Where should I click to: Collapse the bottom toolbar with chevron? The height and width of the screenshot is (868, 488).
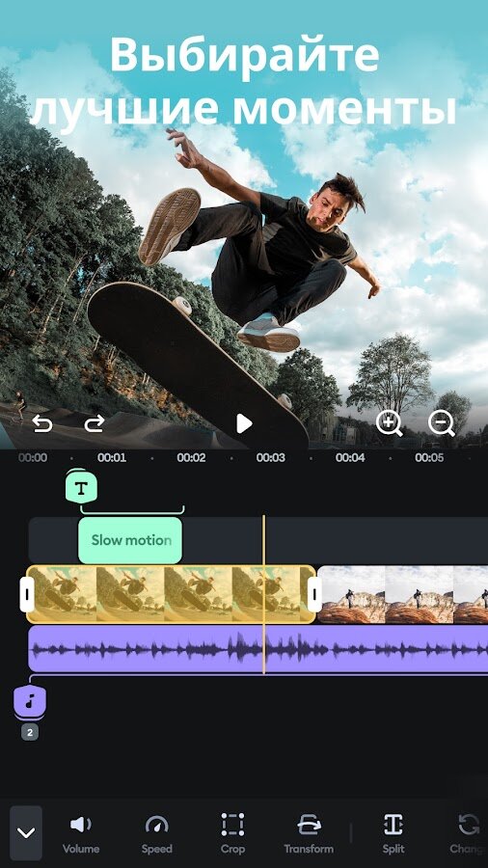click(26, 832)
